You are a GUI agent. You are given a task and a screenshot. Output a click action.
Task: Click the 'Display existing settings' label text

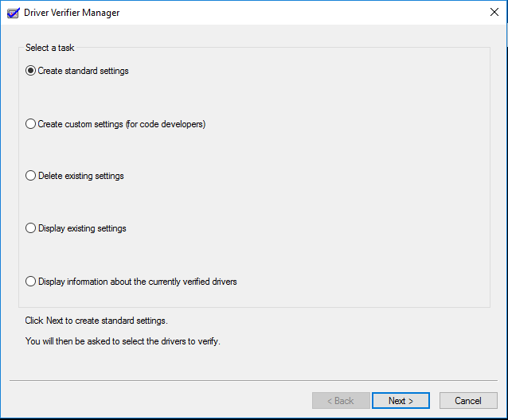click(82, 228)
